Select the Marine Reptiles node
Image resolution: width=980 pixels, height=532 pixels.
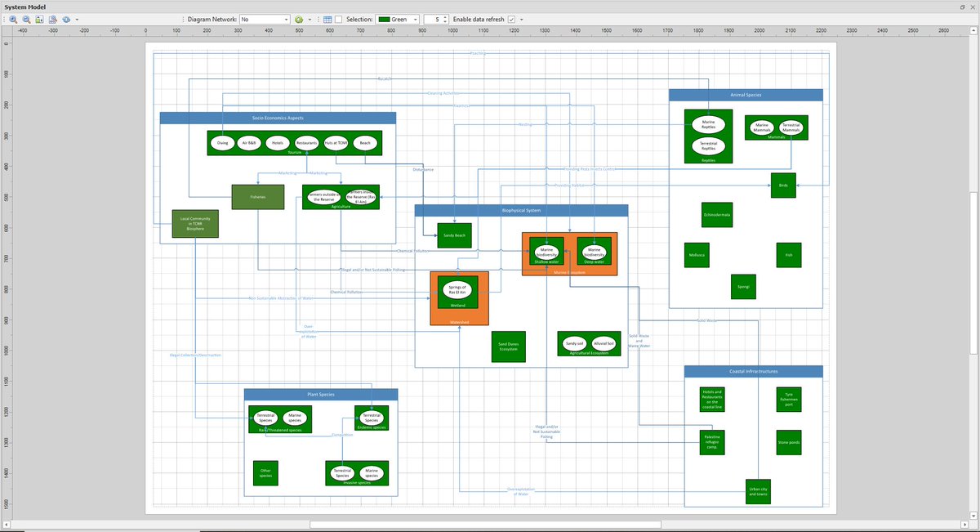(x=708, y=125)
